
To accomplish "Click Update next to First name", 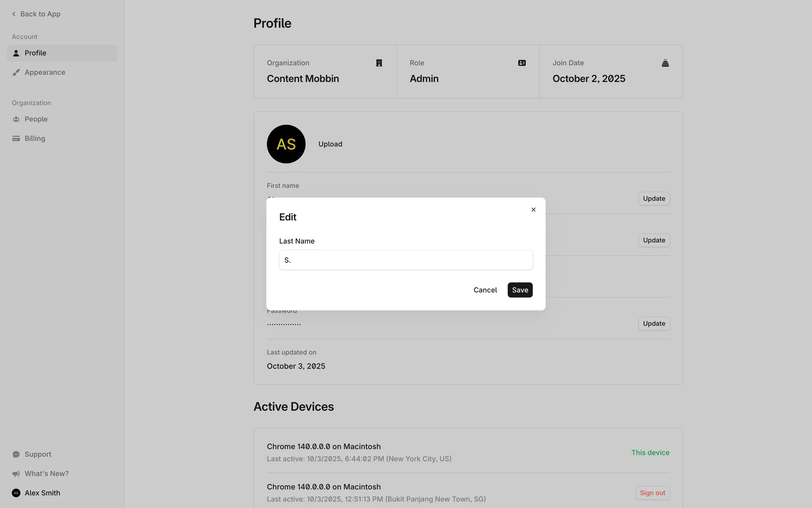I will click(654, 199).
